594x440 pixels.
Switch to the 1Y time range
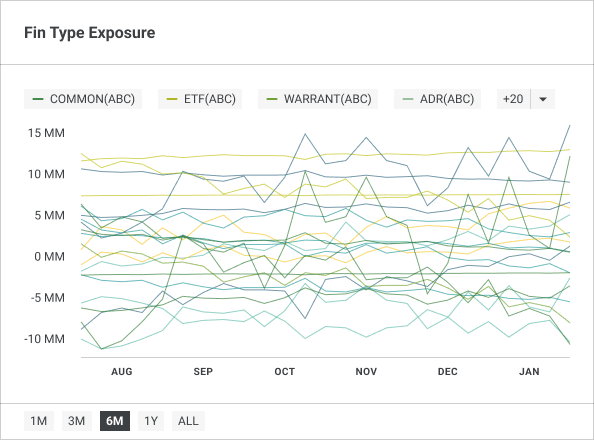(x=151, y=421)
